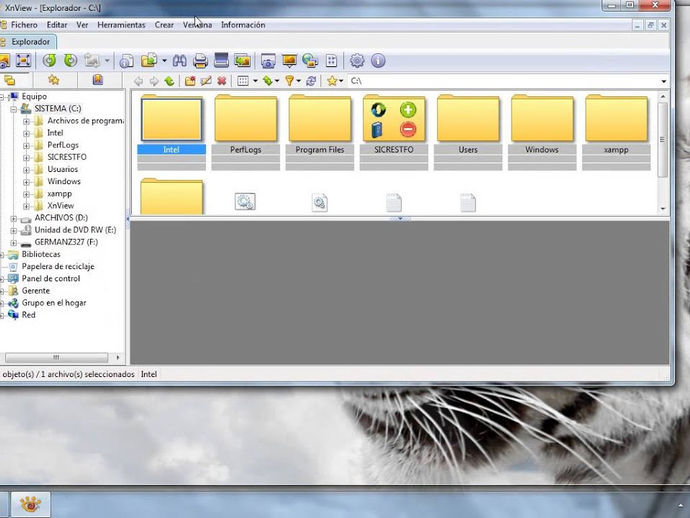Open the Editar menu
The height and width of the screenshot is (518, 690).
pyautogui.click(x=57, y=25)
